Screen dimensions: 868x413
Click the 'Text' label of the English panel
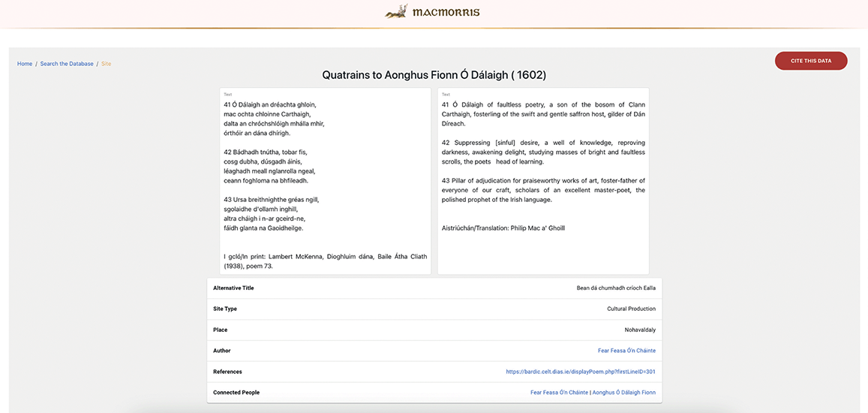click(x=446, y=95)
